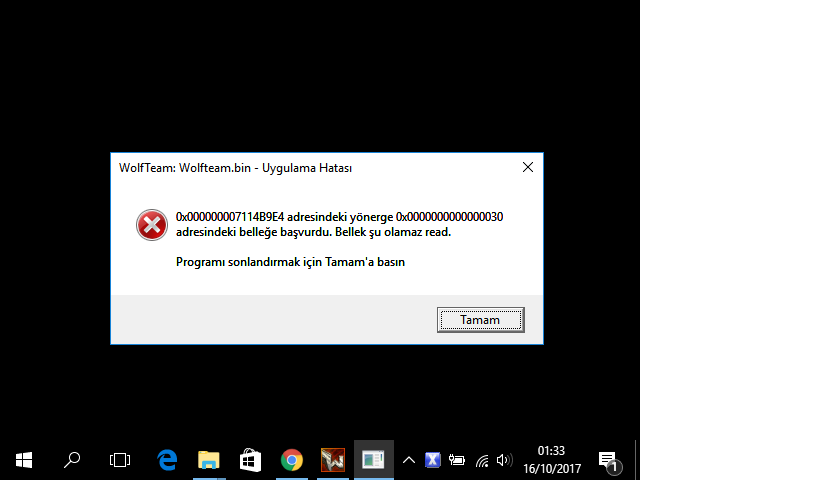Switch to the WolfTeam game taskbar icon
Viewport: 816px width, 480px height.
click(x=333, y=460)
